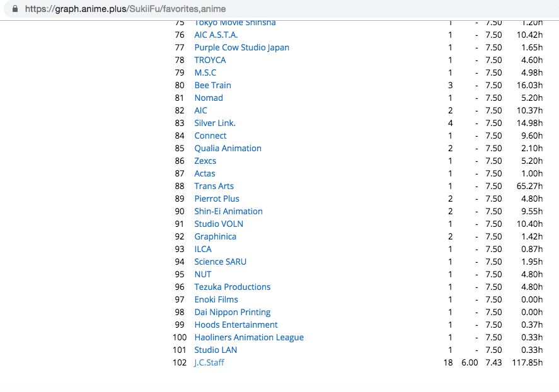Screen dimensions: 559x392
Task: Click the 9.55h value for Shin-Ei Animation
Action: [x=532, y=211]
